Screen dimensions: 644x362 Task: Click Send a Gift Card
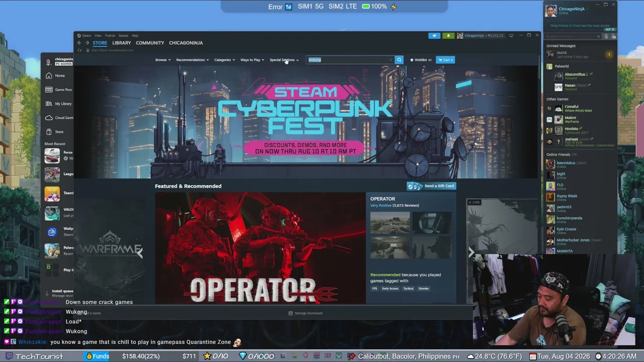tap(431, 186)
